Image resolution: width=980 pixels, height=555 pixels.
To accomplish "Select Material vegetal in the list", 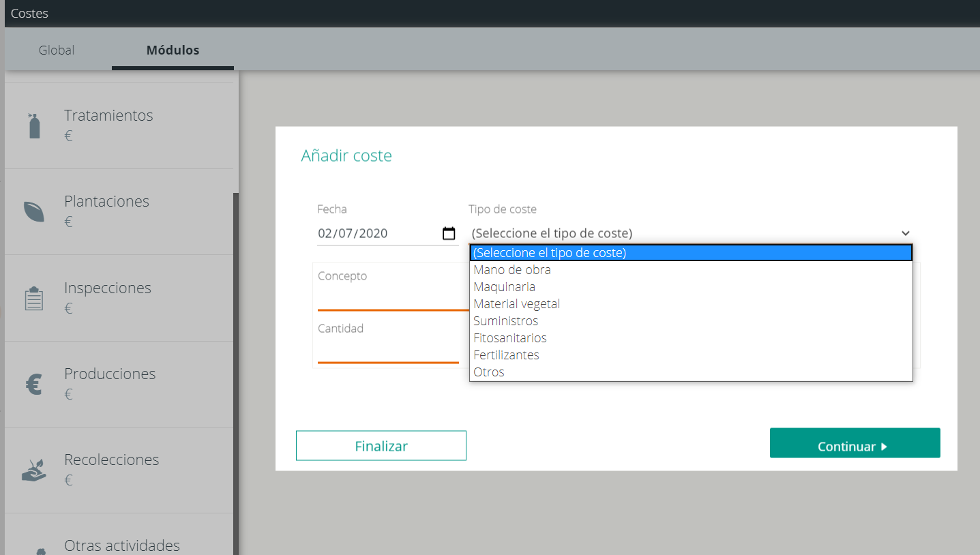I will (515, 303).
